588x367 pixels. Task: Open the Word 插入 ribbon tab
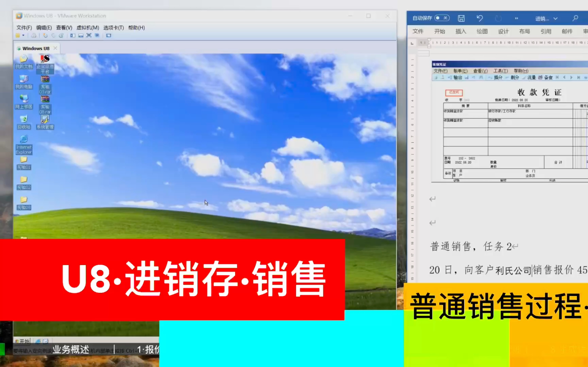pos(461,31)
